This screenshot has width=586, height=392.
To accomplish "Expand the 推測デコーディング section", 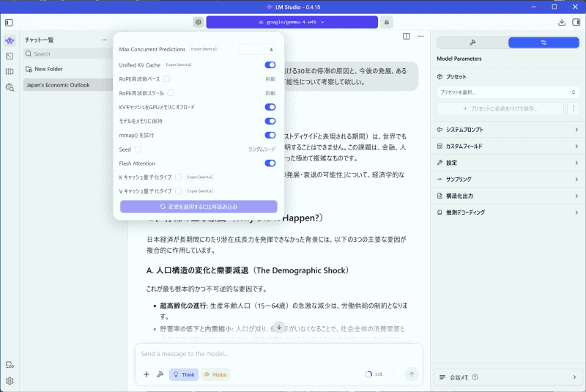I will [x=508, y=212].
